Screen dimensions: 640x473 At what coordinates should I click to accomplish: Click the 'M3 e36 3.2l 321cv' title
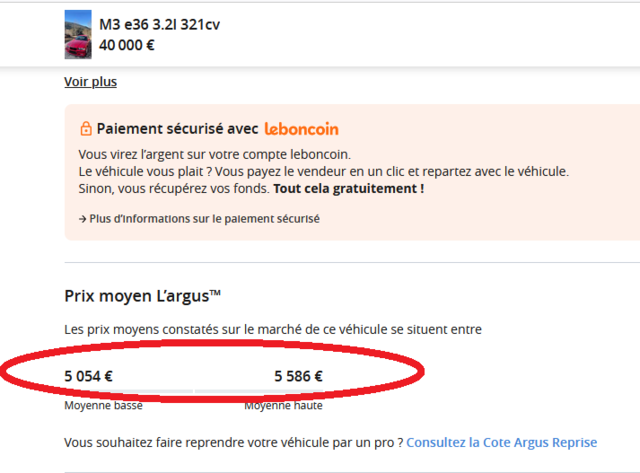tap(160, 24)
